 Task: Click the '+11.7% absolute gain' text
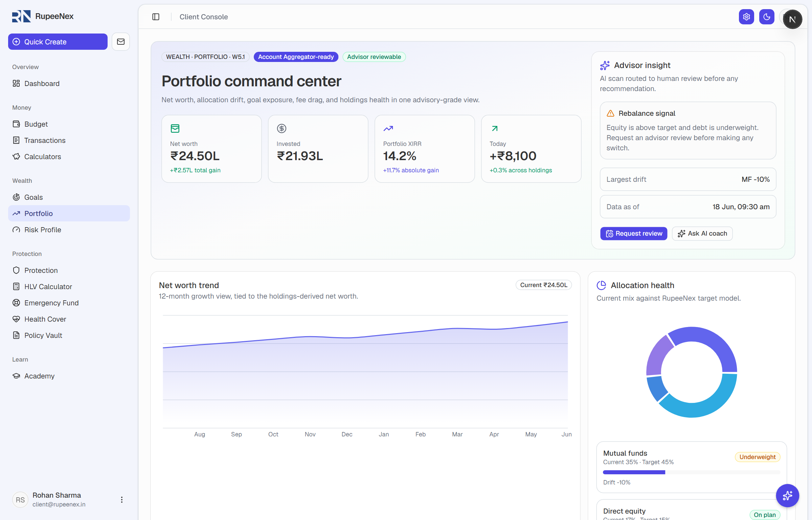coord(411,170)
